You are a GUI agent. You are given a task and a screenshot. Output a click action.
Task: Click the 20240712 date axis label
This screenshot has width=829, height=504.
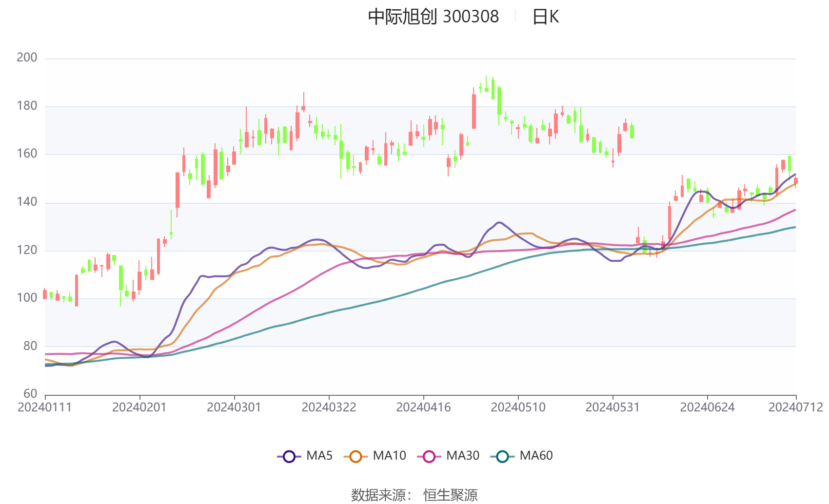[796, 407]
